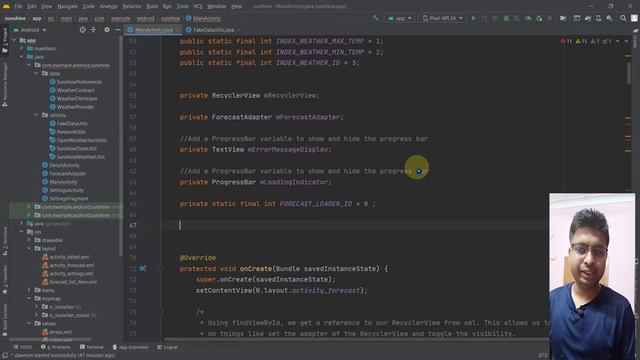Go to next highlighted error arrow
The height and width of the screenshot is (360, 640).
coord(627,41)
